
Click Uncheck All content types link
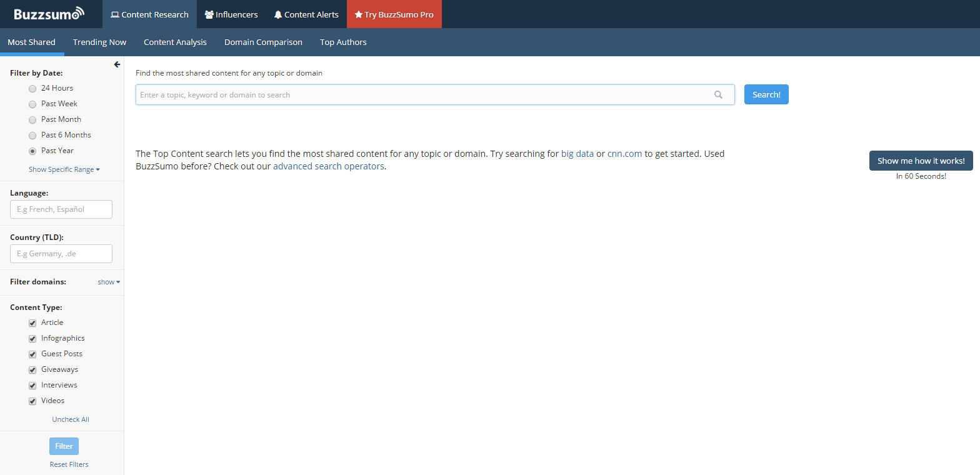point(71,419)
